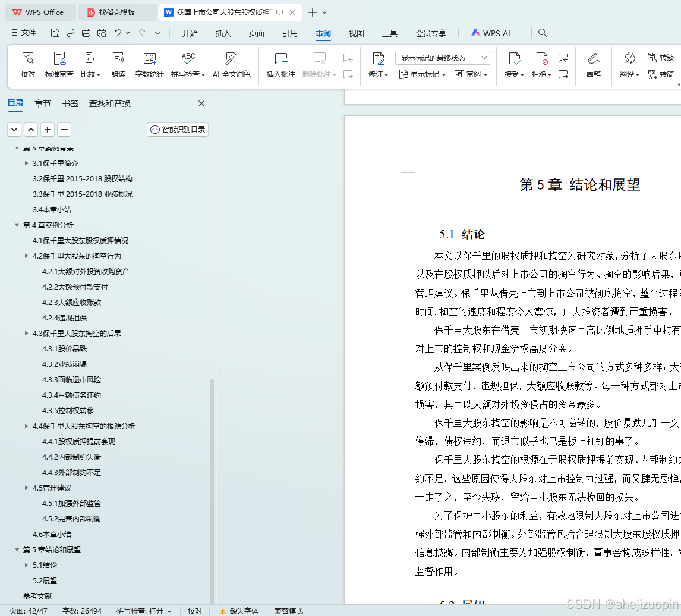Launch AI 全文润色
The height and width of the screenshot is (616, 681).
coord(232,65)
